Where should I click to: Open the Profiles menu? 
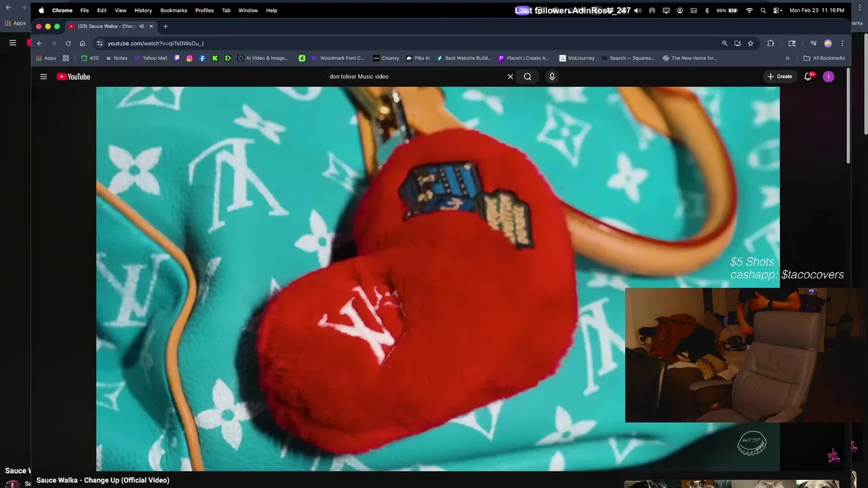204,10
